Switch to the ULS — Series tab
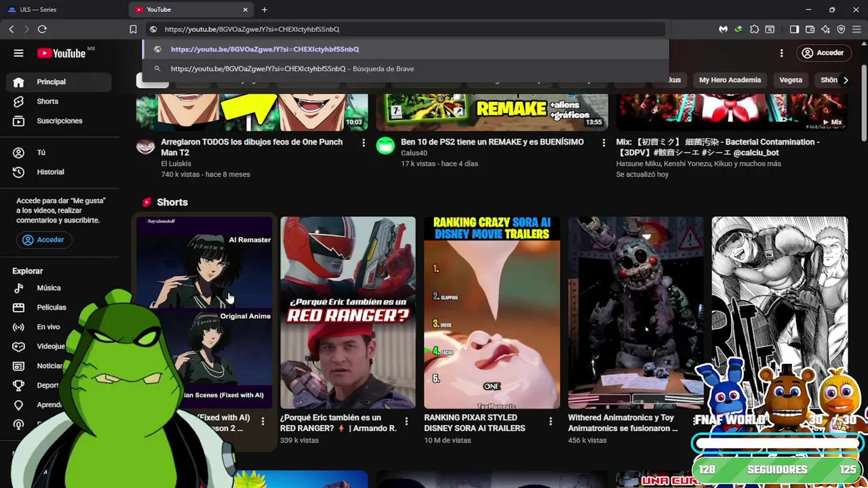Viewport: 868px width, 488px height. [x=64, y=9]
